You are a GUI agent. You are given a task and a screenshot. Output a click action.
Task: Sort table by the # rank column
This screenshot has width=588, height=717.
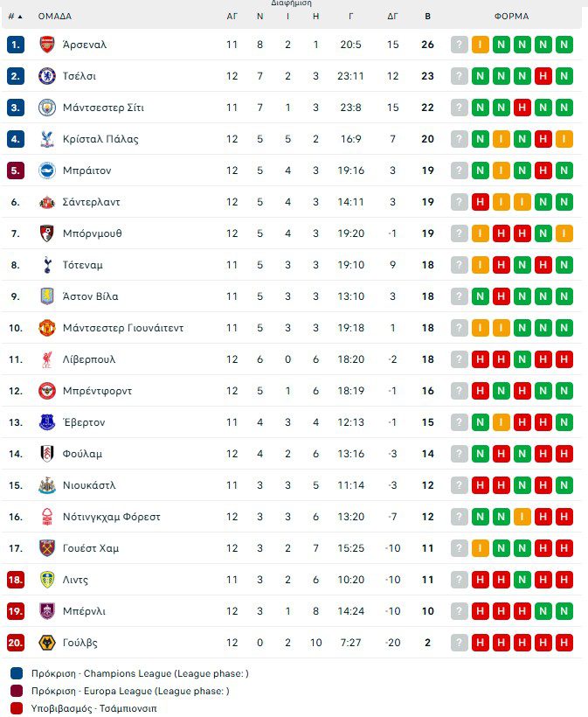pos(15,16)
